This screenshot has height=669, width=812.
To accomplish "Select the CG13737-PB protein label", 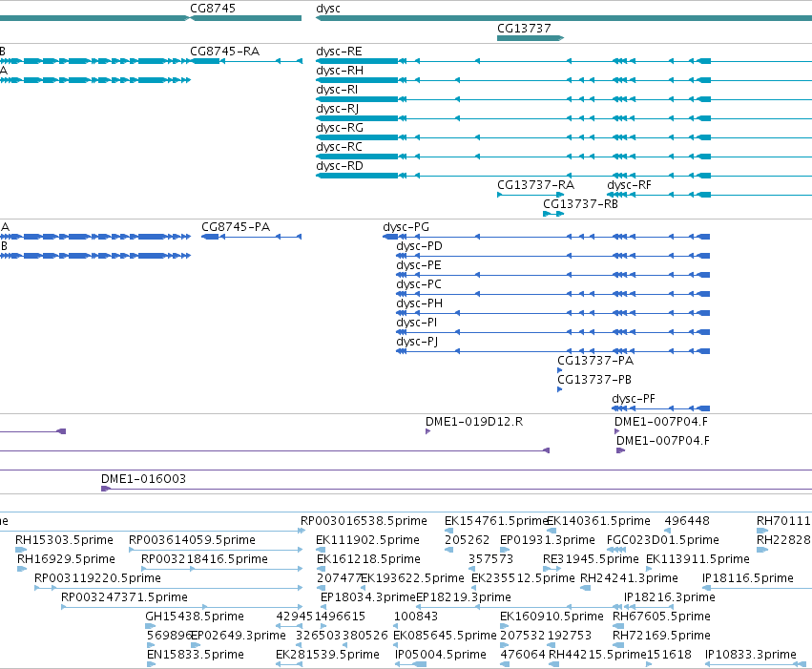I will (594, 380).
